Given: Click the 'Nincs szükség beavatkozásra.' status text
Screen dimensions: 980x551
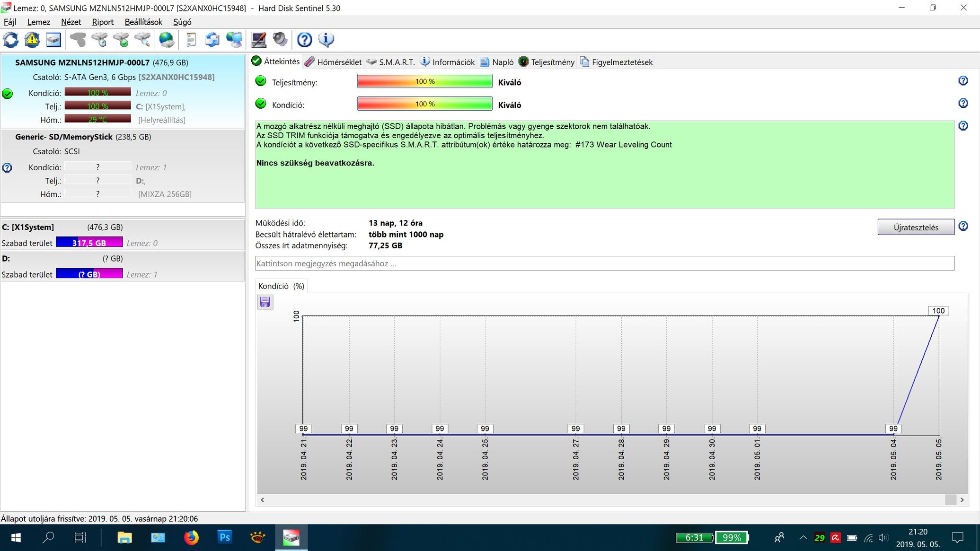Looking at the screenshot, I should click(x=315, y=163).
